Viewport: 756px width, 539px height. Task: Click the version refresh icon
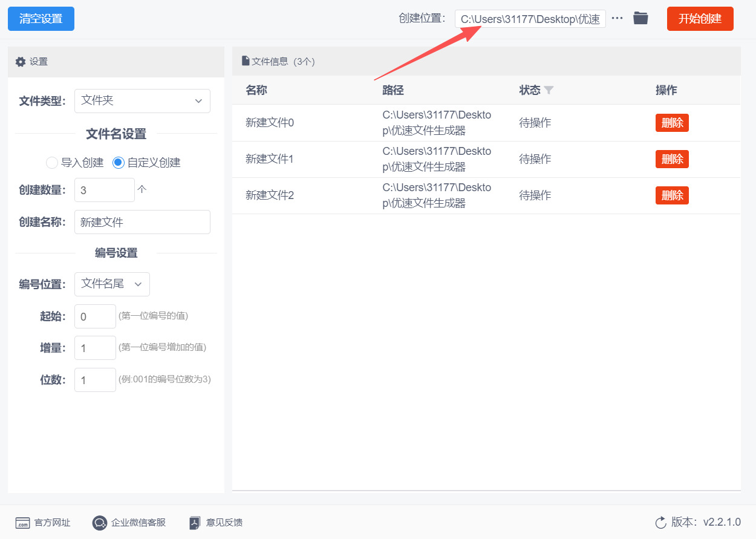tap(660, 522)
